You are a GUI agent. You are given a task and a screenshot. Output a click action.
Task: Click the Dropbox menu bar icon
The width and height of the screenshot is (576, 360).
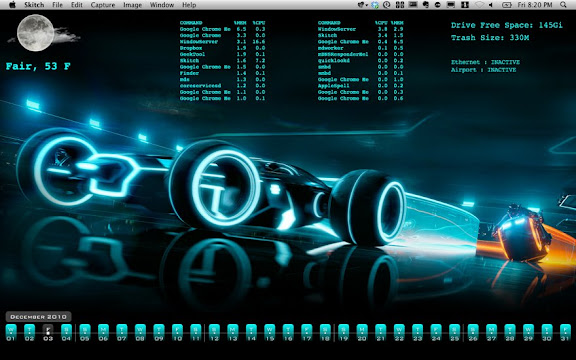click(x=375, y=5)
